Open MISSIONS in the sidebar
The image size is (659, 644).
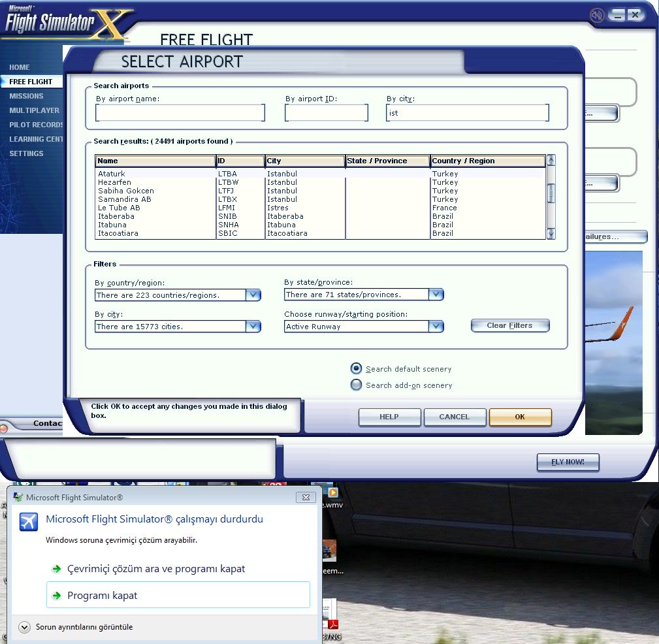click(26, 96)
